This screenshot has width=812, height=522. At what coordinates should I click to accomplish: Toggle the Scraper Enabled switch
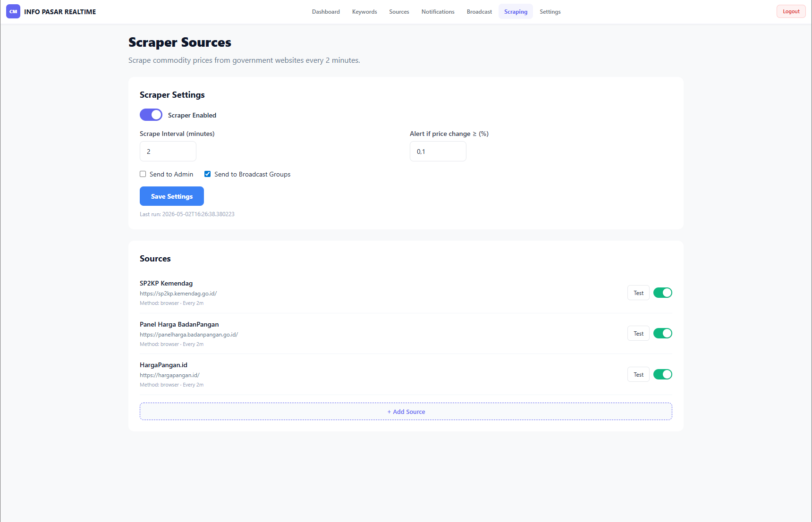[151, 115]
